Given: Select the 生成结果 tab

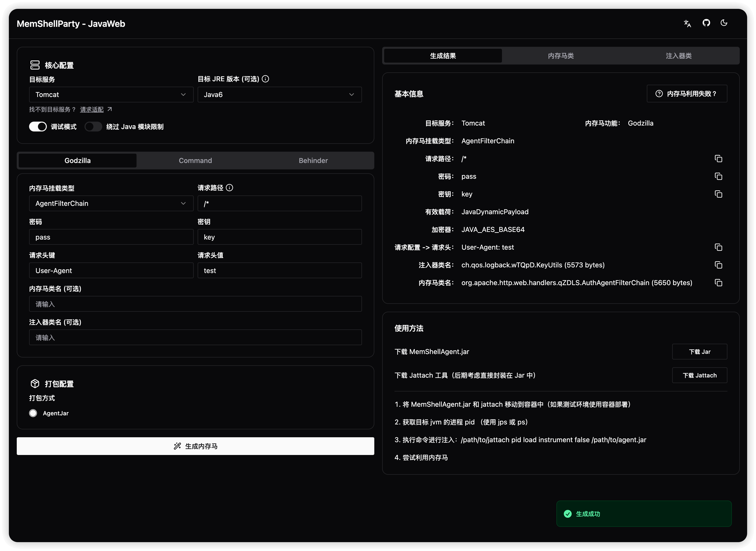Looking at the screenshot, I should 443,56.
